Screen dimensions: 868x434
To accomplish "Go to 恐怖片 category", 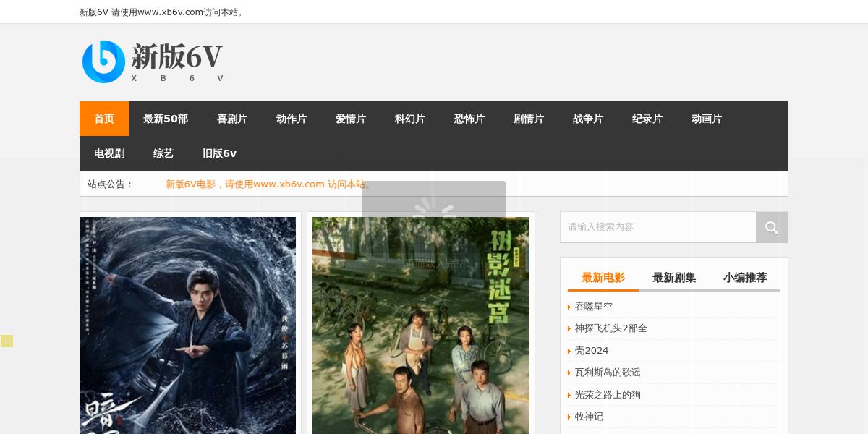I will (469, 119).
